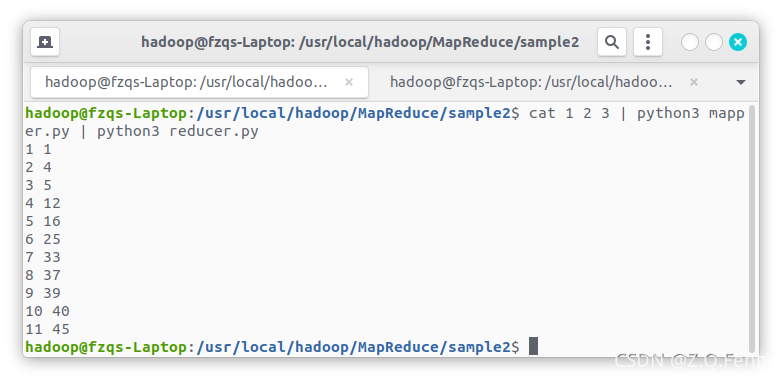Click the output line "1 1"
Image resolution: width=782 pixels, height=382 pixels.
click(x=39, y=149)
